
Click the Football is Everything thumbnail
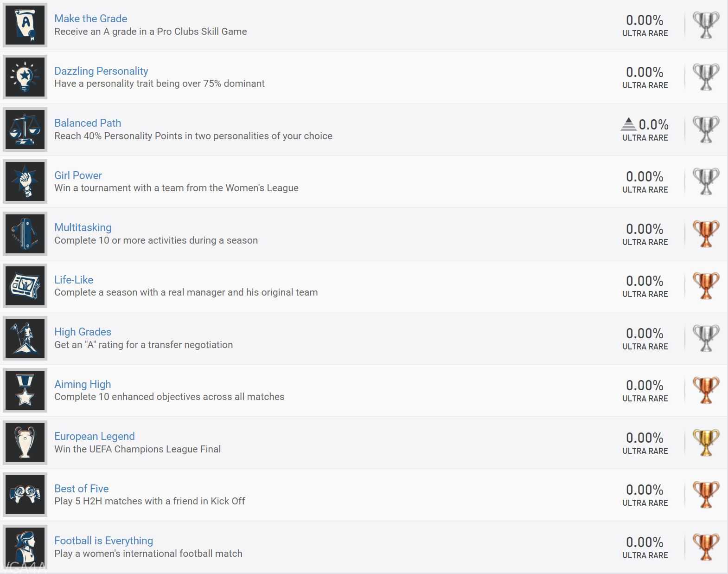[25, 547]
